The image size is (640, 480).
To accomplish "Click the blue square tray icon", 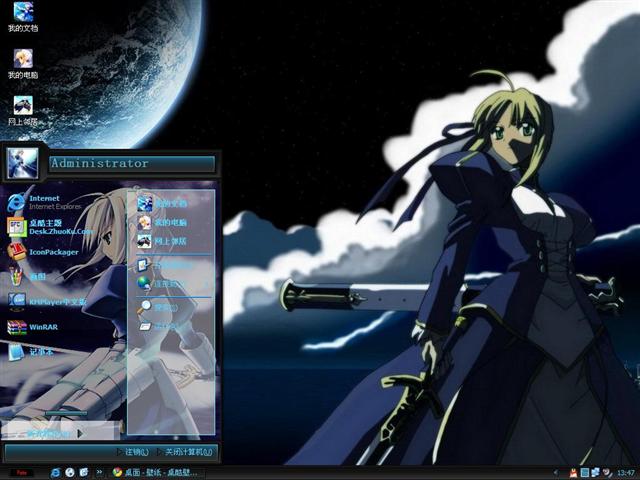I will pyautogui.click(x=584, y=473).
